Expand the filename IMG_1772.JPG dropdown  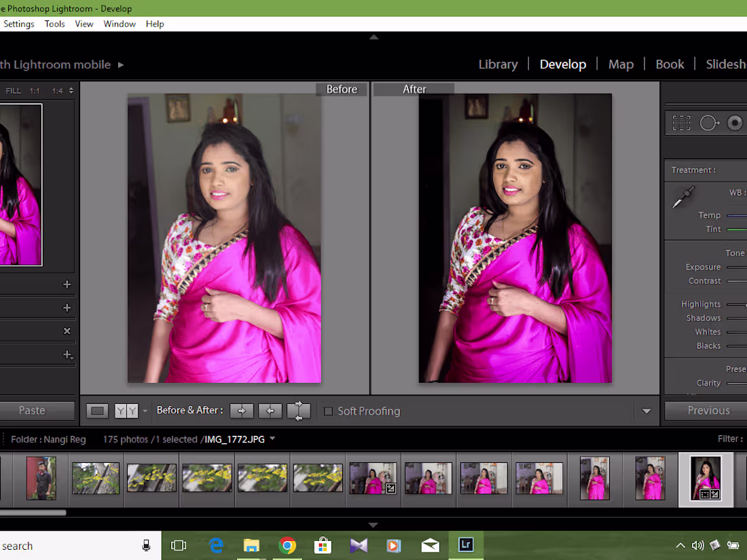tap(272, 439)
